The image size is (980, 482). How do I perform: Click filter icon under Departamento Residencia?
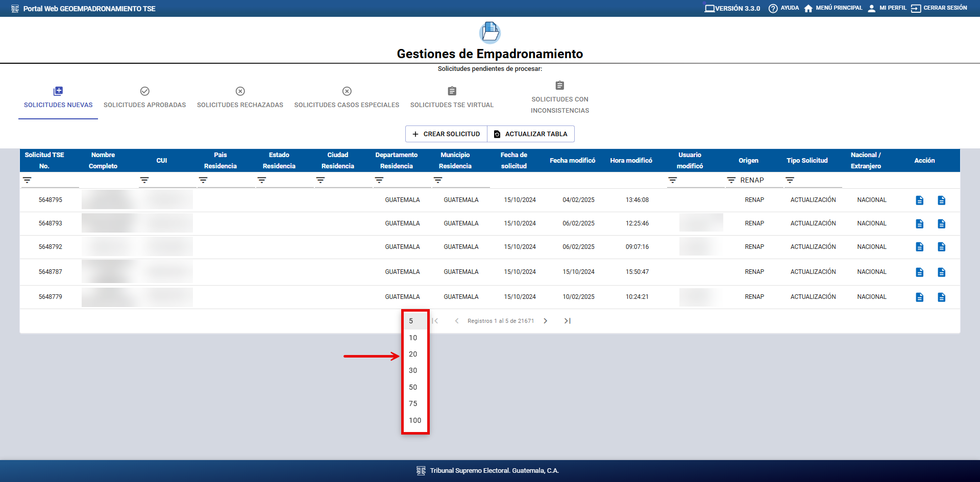coord(379,180)
